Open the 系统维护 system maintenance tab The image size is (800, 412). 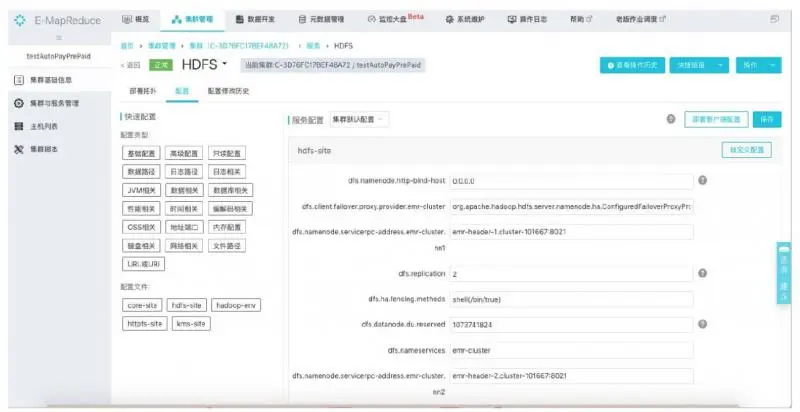tap(465, 19)
